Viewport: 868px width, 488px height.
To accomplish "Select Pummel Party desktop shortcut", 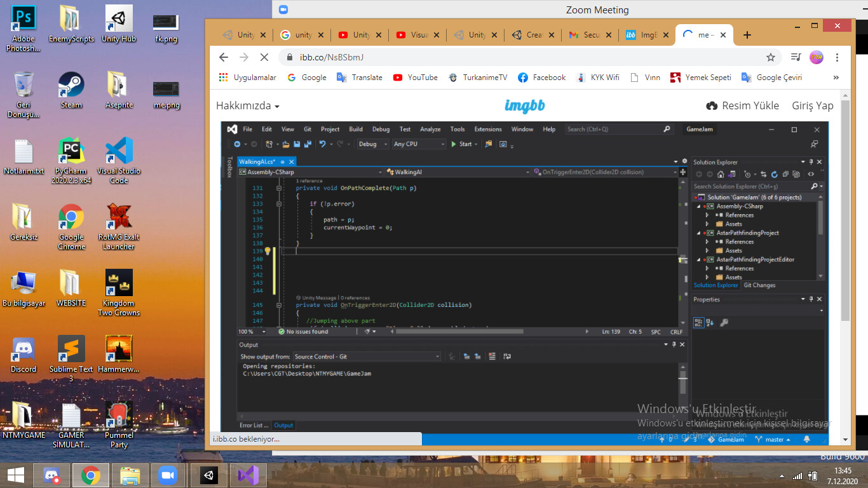I will [x=119, y=425].
